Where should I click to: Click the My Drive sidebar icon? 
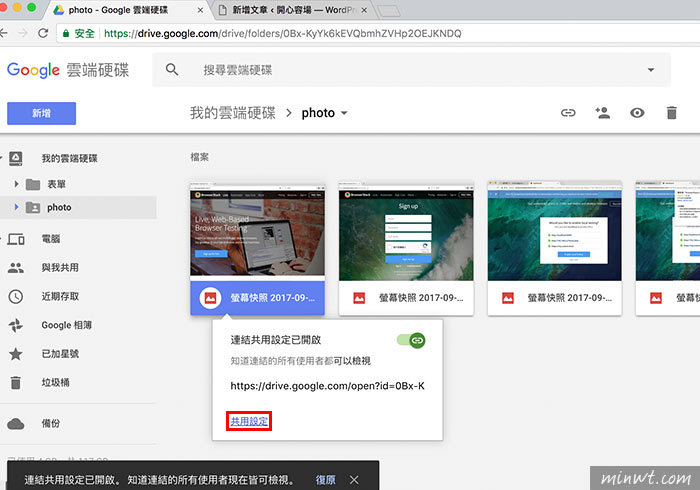point(16,158)
